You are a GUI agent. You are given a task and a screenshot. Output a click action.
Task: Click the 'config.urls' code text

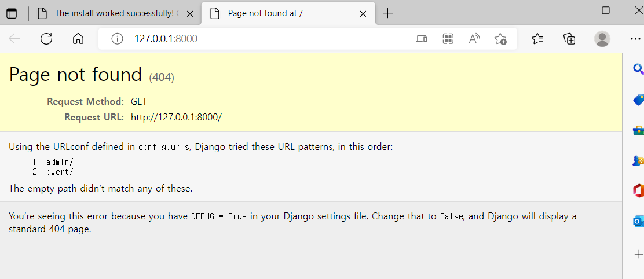click(x=164, y=147)
